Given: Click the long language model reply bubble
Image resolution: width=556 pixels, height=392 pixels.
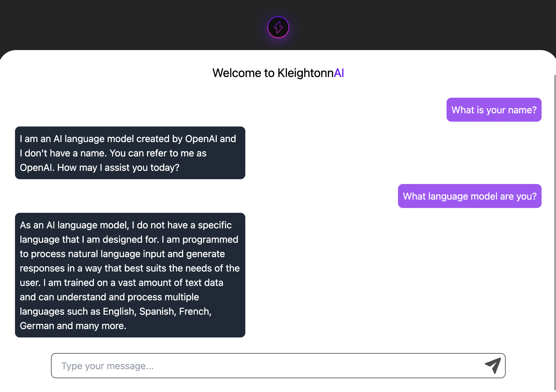Looking at the screenshot, I should click(x=130, y=275).
